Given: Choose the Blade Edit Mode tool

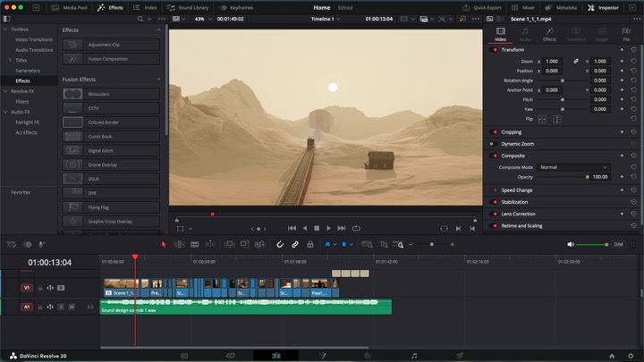Looking at the screenshot, I should (x=195, y=244).
